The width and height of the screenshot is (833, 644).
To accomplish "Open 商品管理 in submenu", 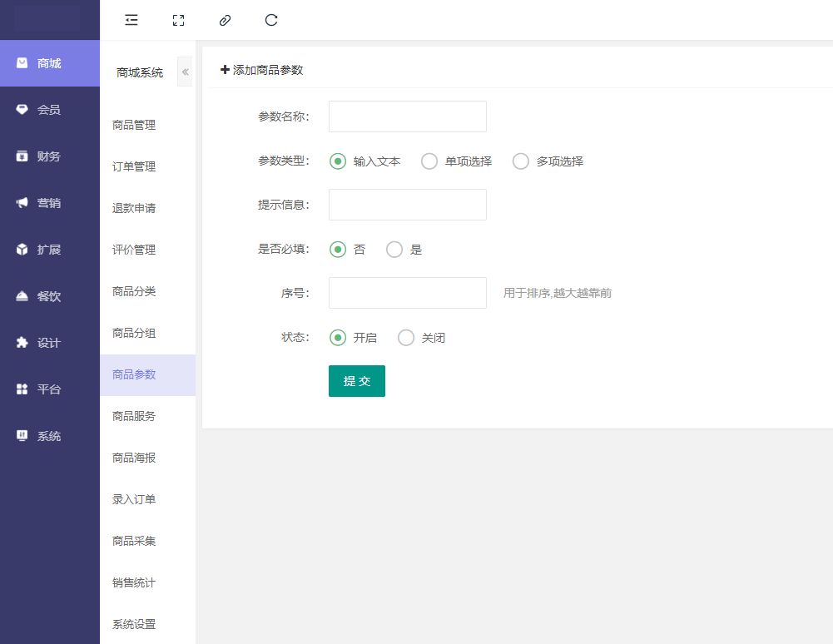I will pos(134,125).
